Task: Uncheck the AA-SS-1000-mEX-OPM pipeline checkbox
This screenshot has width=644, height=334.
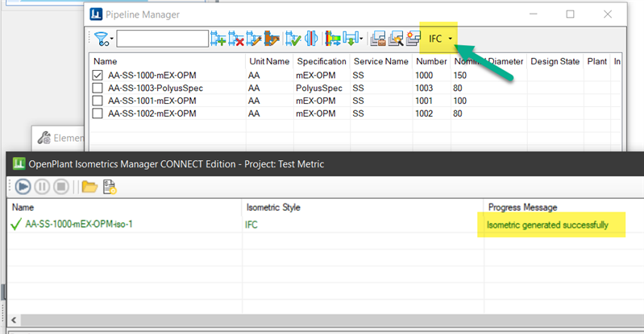Action: point(98,75)
